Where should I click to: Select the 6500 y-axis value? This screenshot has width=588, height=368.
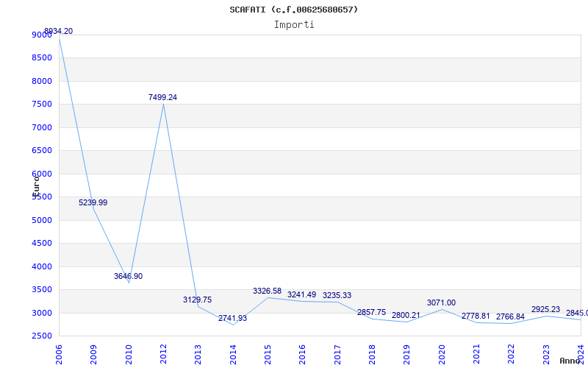click(x=42, y=150)
